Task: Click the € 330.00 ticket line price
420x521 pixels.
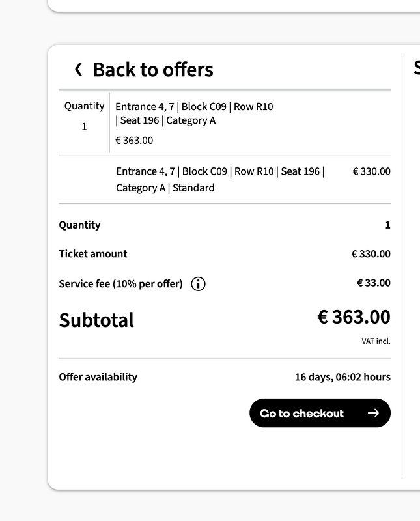Action: [371, 171]
